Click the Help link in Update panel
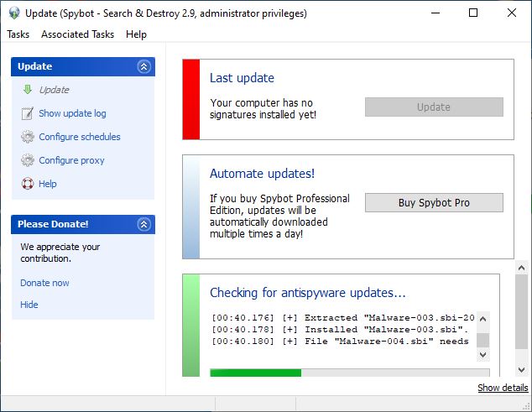Viewport: 532px width, 412px height. 48,184
